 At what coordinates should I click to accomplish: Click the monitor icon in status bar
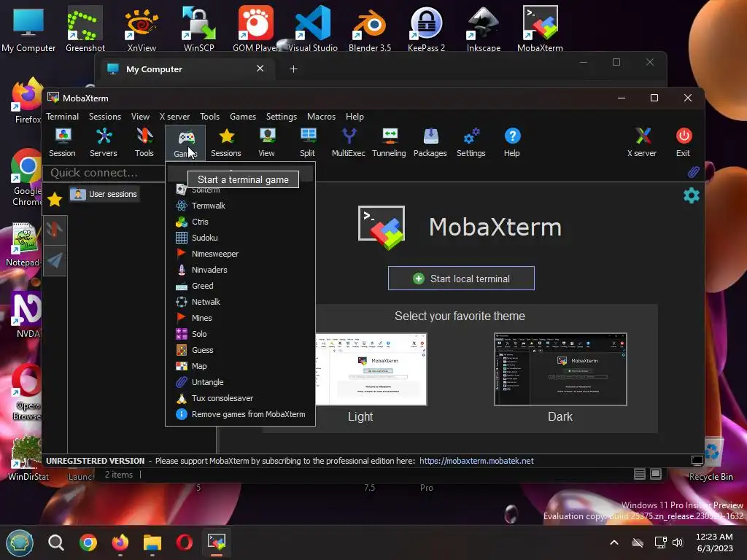coord(697,461)
